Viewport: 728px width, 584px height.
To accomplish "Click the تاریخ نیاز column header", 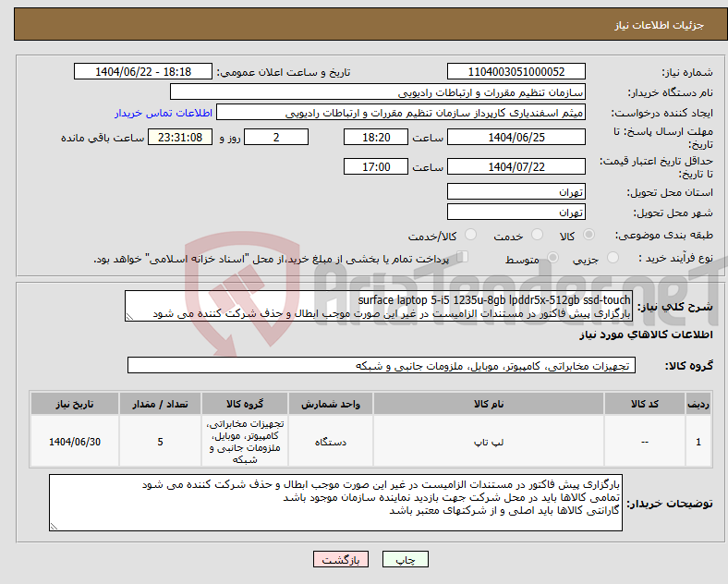I will pos(75,404).
